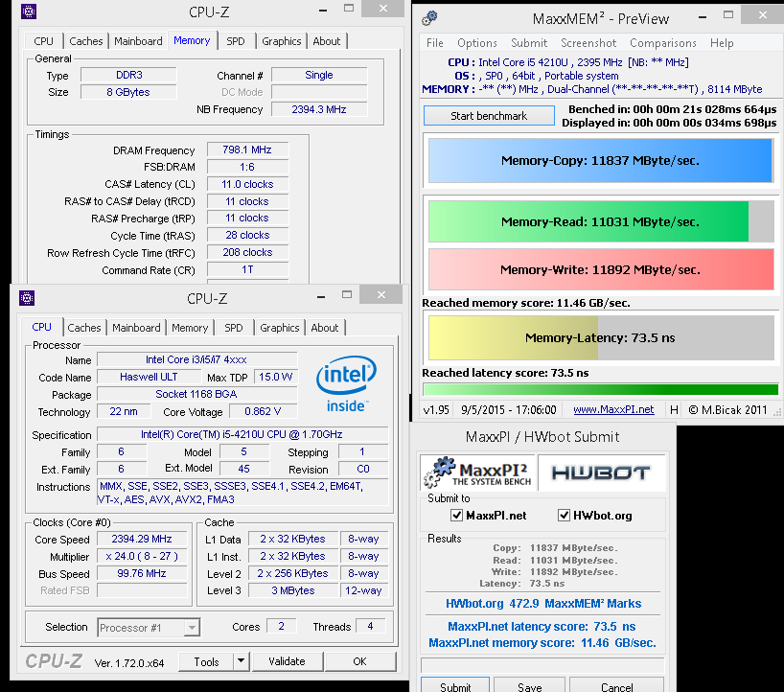Switch to Memory tab in bottom CPU-Z window
This screenshot has height=692, width=784.
pyautogui.click(x=190, y=328)
